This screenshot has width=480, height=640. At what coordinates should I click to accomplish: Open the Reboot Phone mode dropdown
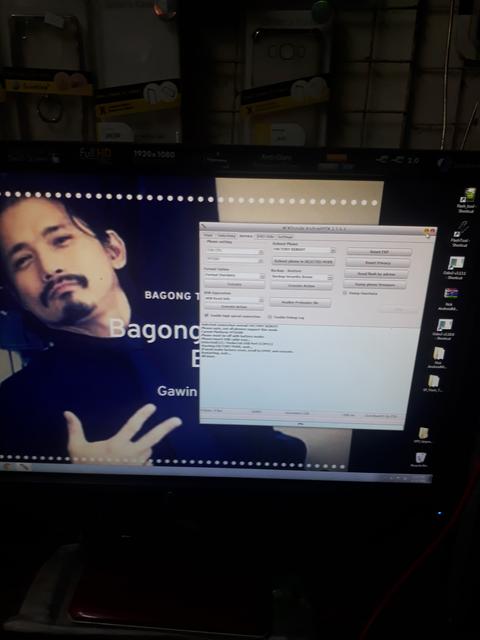pos(304,250)
